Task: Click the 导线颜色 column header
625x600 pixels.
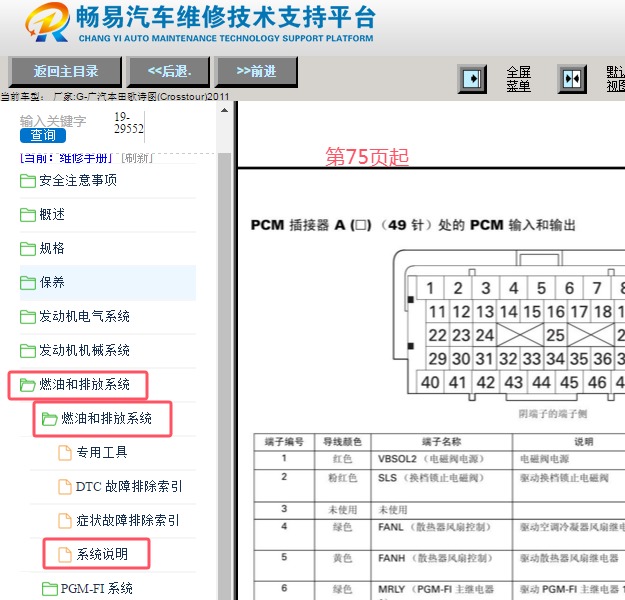Action: [342, 442]
